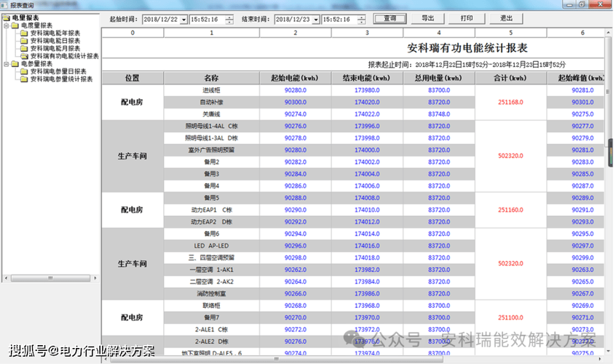The image size is (616, 364).
Task: Click column header number 3
Action: (367, 33)
